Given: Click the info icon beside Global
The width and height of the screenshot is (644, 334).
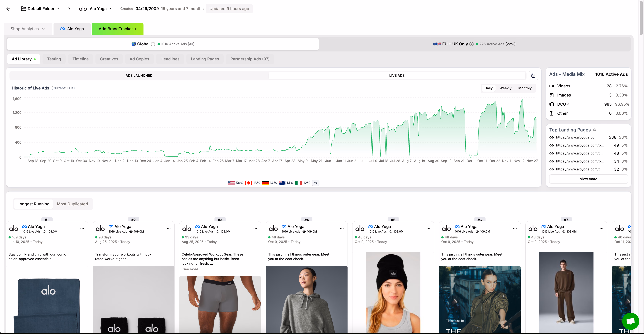Looking at the screenshot, I should (x=153, y=44).
